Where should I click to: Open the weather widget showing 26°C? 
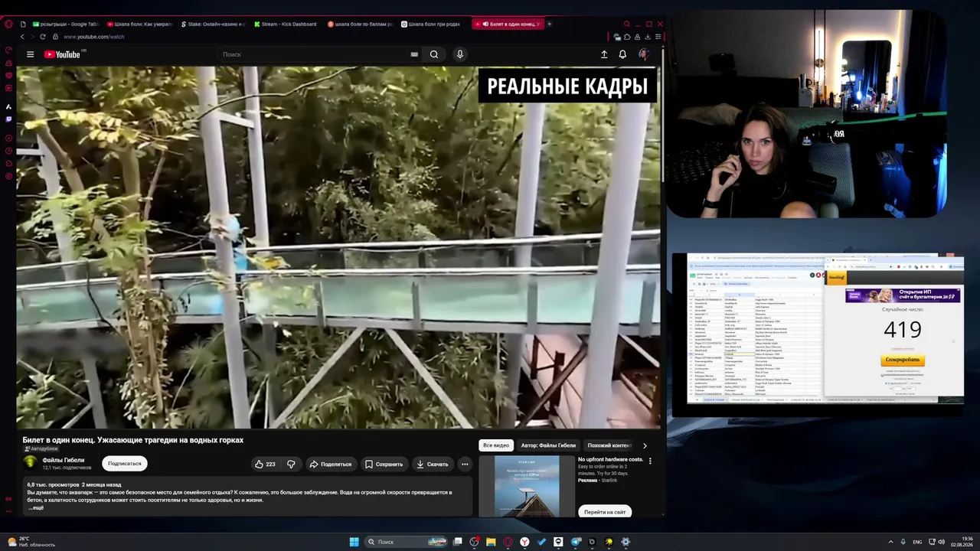point(31,542)
